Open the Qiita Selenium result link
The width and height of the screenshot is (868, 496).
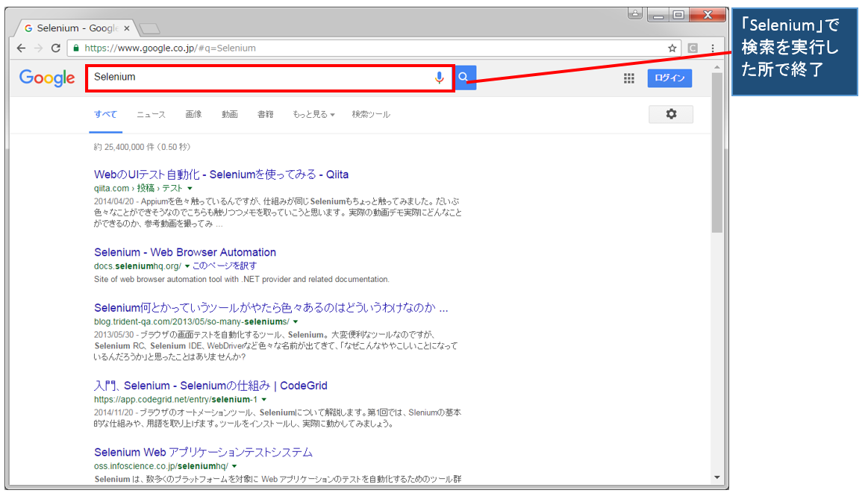[221, 175]
